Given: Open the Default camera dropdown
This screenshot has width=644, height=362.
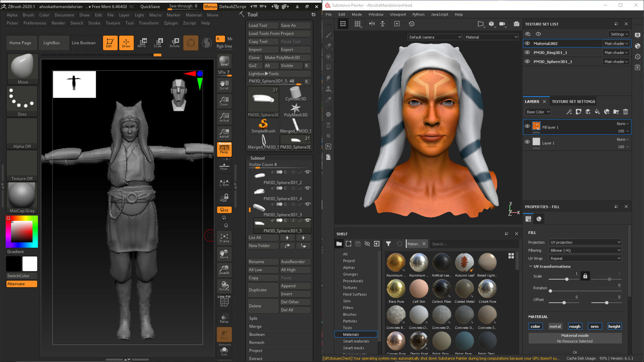Looking at the screenshot, I should (x=435, y=37).
